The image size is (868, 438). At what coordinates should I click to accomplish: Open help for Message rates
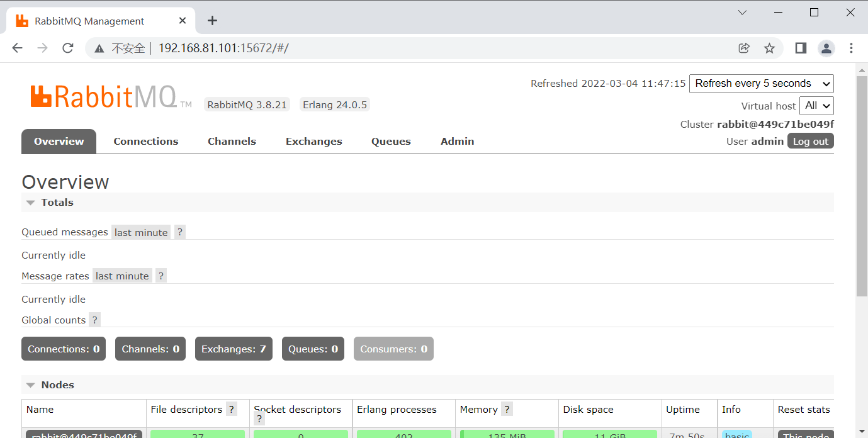(x=161, y=276)
